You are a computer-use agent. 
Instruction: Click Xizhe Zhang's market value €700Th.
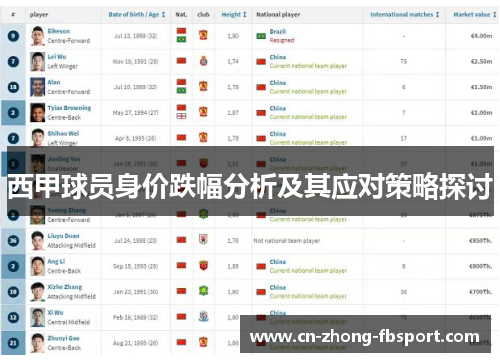click(x=480, y=292)
